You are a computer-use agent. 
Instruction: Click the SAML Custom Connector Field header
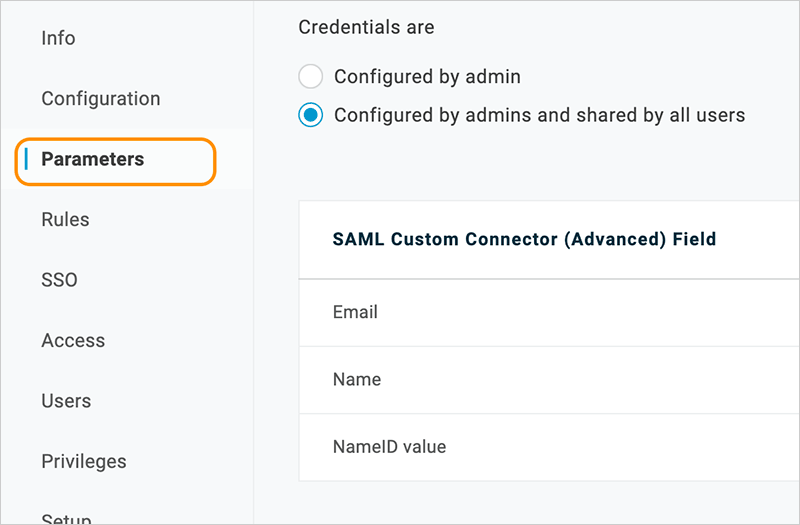(524, 239)
